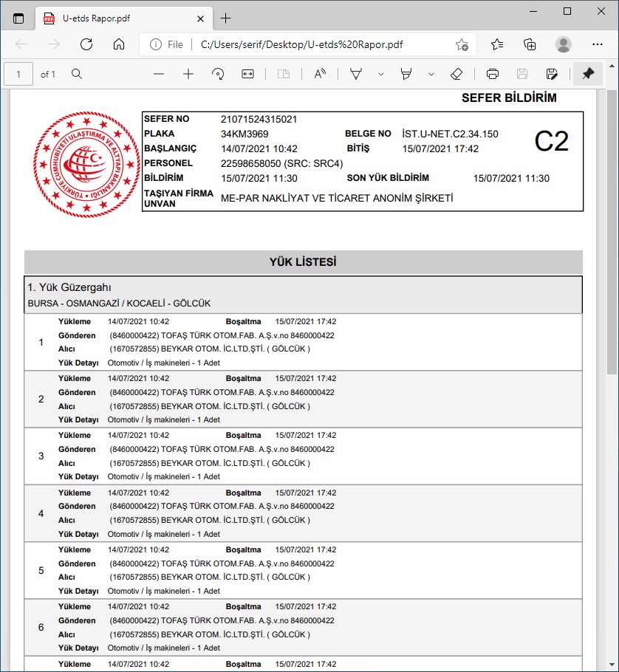Close the U-etds Rapor.pdf tab
Image resolution: width=619 pixels, height=672 pixels.
click(x=201, y=18)
